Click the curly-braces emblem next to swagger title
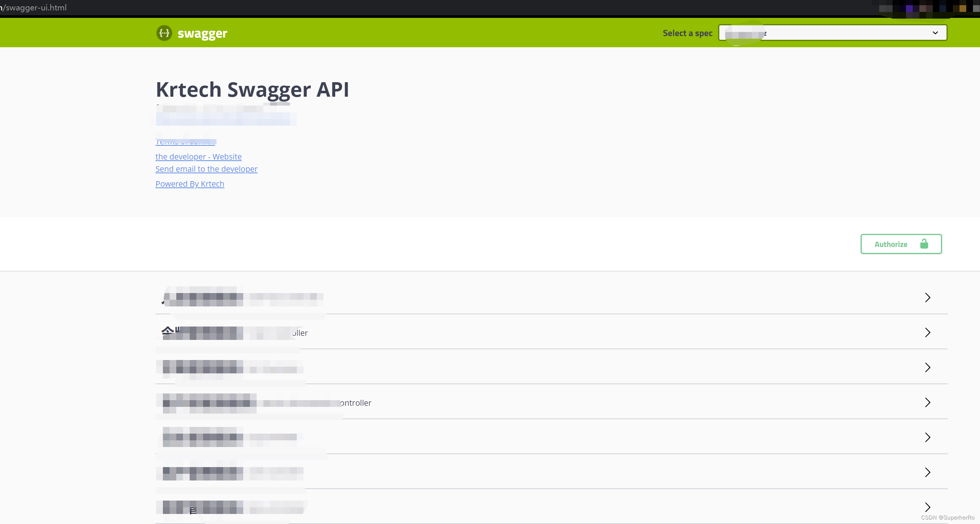The image size is (980, 524). [164, 33]
